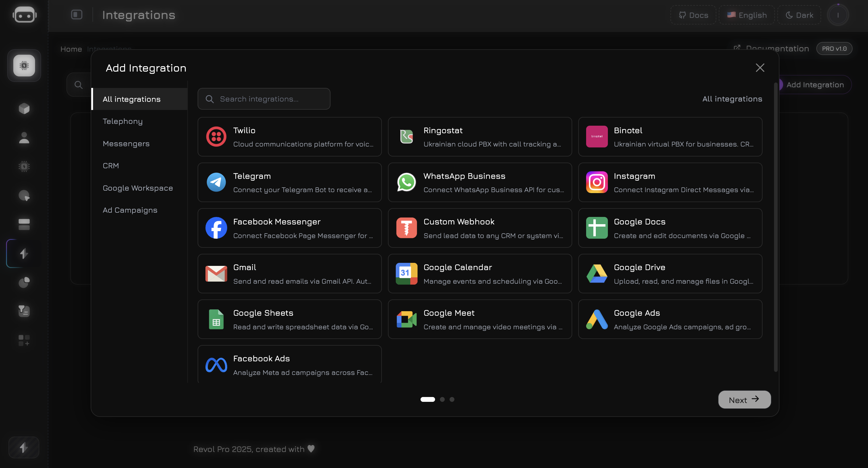
Task: Toggle Dark mode
Action: 799,15
